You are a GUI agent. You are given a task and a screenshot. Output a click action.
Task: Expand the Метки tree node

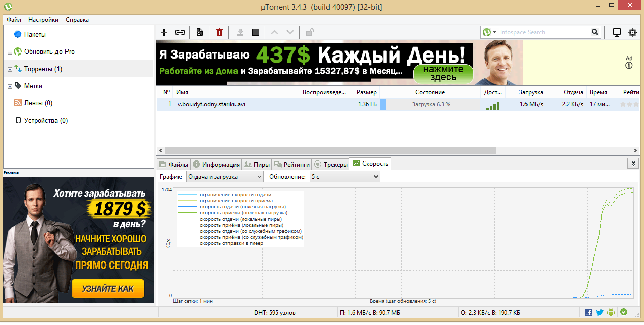10,86
